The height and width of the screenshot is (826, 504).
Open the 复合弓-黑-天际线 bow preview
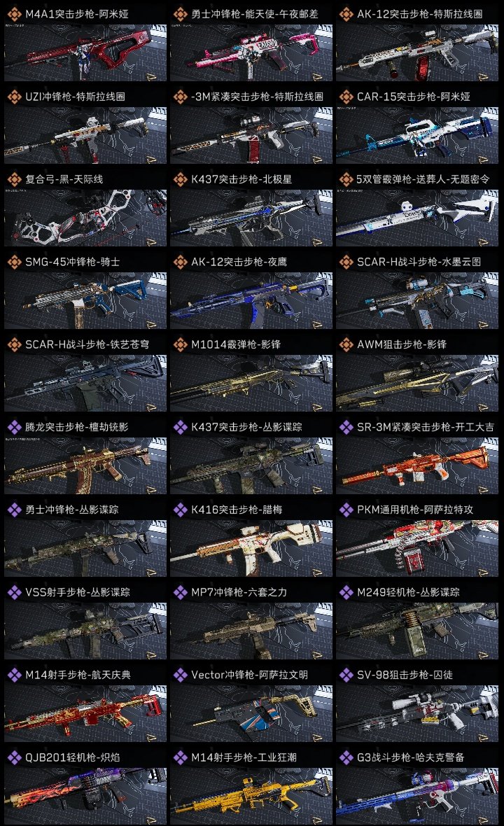85,218
